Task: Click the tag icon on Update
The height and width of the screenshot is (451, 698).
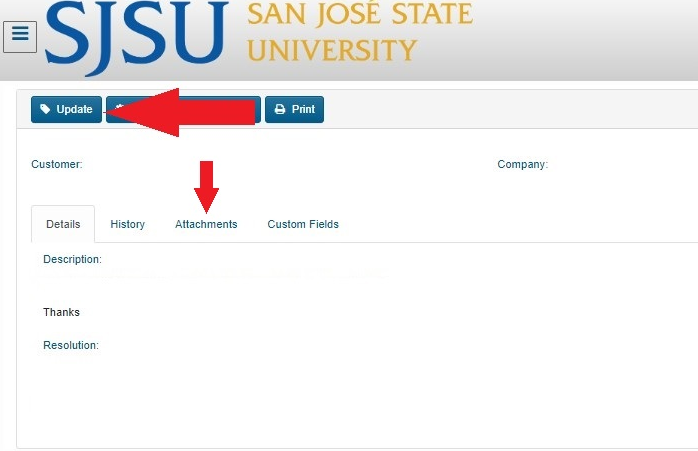Action: coord(46,110)
